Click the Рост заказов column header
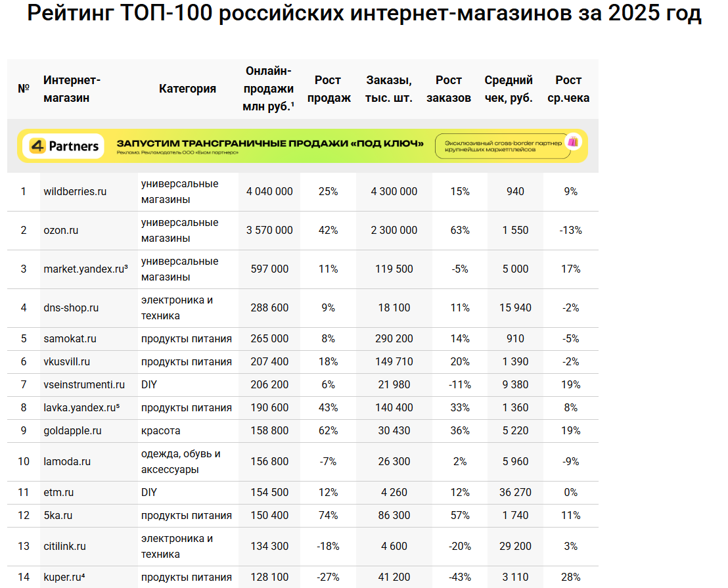Viewport: 728px width, 588px height. (x=449, y=89)
